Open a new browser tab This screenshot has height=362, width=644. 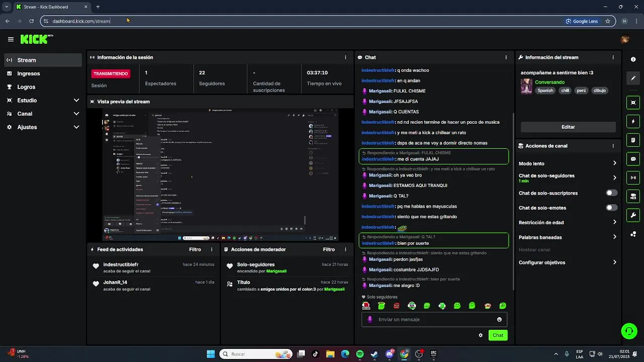pyautogui.click(x=98, y=7)
